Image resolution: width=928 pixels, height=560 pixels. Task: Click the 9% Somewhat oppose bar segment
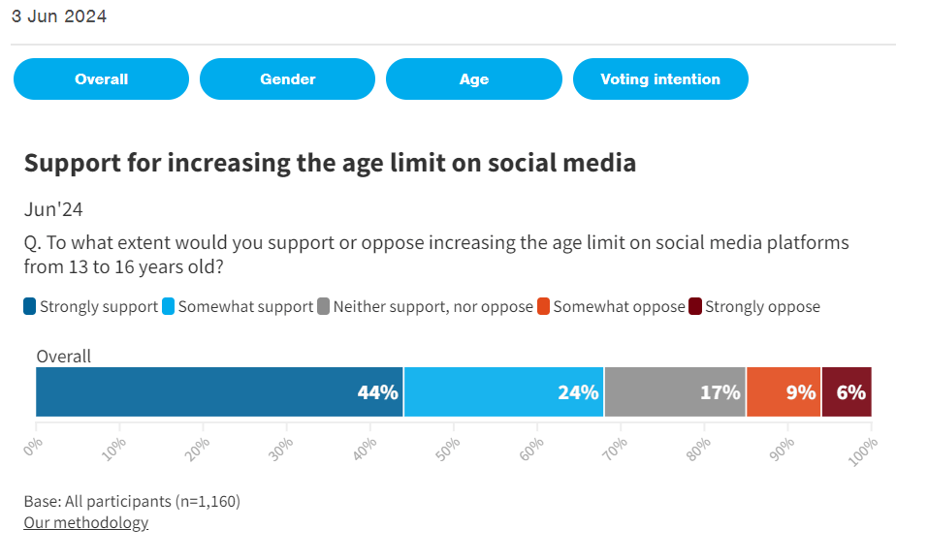784,392
